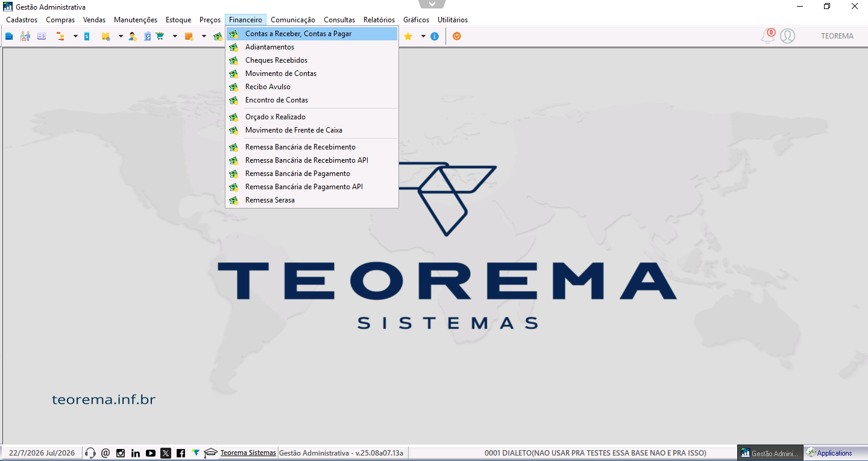Image resolution: width=868 pixels, height=461 pixels.
Task: Open the X (Twitter) icon in status bar
Action: [166, 453]
